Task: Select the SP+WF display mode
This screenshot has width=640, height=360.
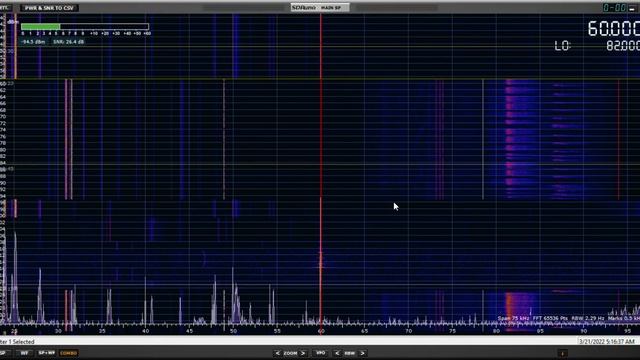Action: (x=47, y=353)
